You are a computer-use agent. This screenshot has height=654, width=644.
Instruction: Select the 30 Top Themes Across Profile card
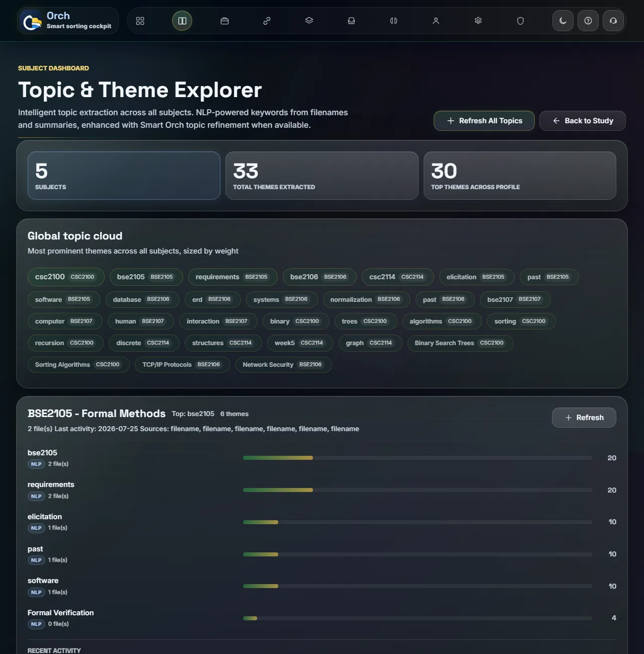tap(520, 176)
